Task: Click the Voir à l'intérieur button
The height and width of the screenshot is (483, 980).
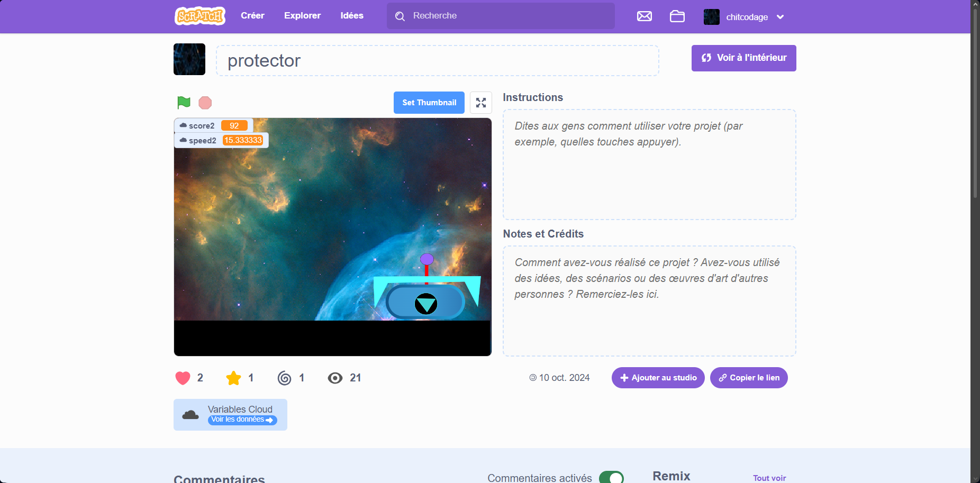Action: 743,58
